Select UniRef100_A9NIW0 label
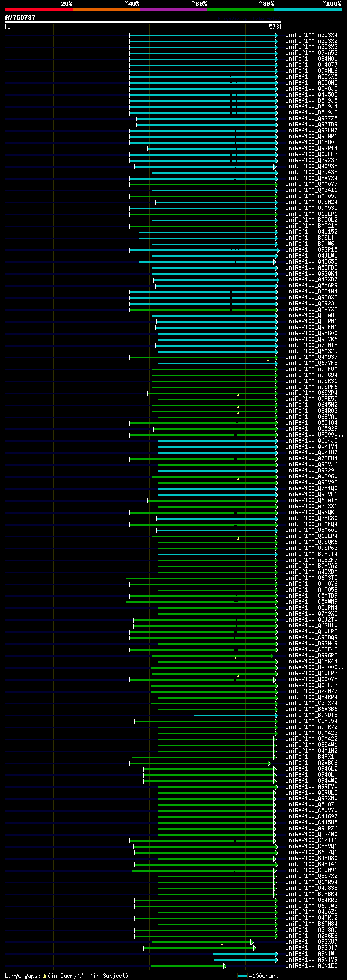 point(311,953)
